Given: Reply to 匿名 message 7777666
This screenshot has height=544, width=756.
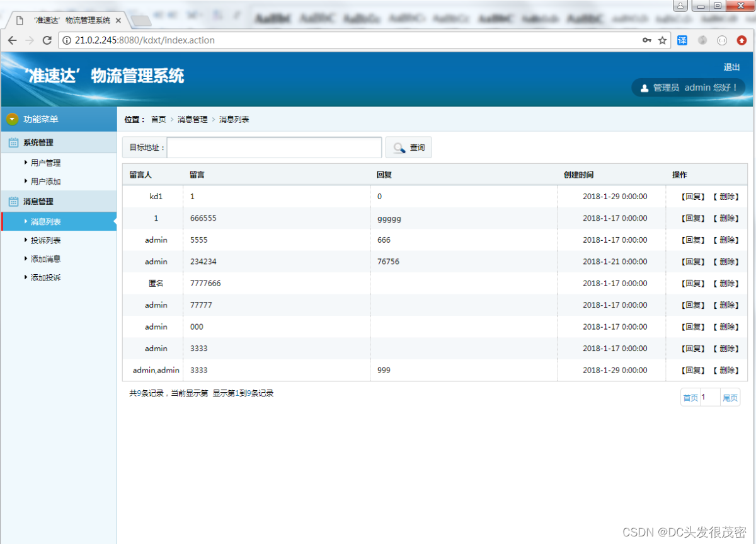Looking at the screenshot, I should coord(693,284).
